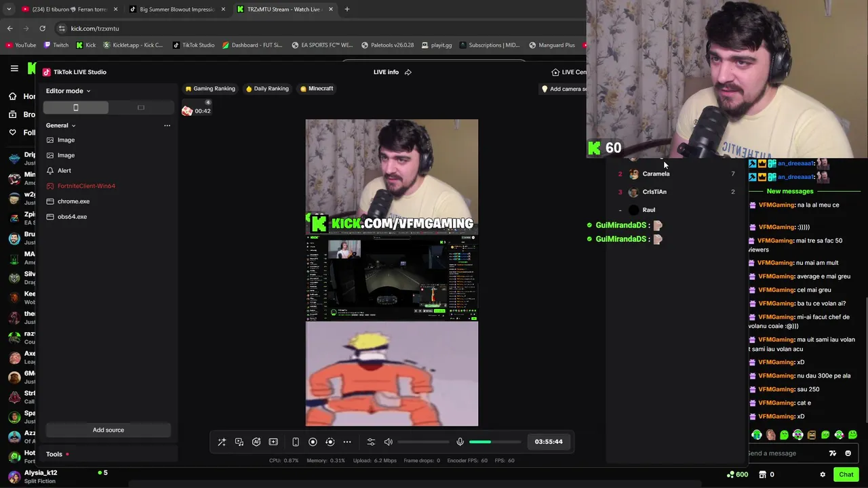Open the browser tab search dropdown

coord(9,9)
